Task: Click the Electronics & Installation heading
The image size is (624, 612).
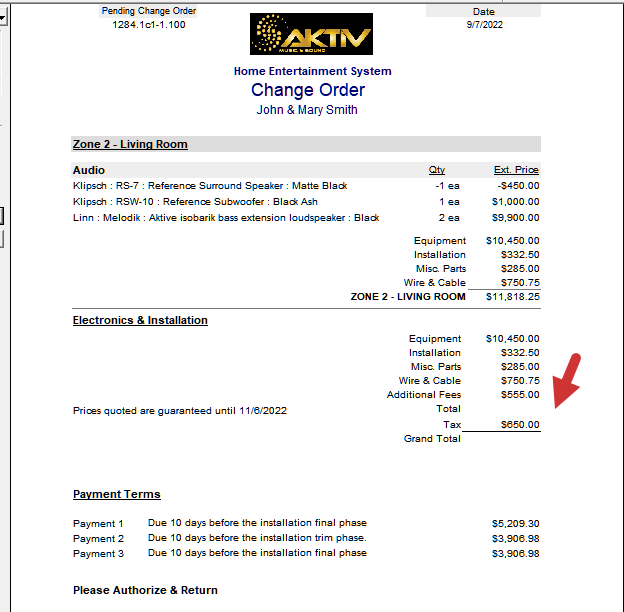Action: [140, 320]
